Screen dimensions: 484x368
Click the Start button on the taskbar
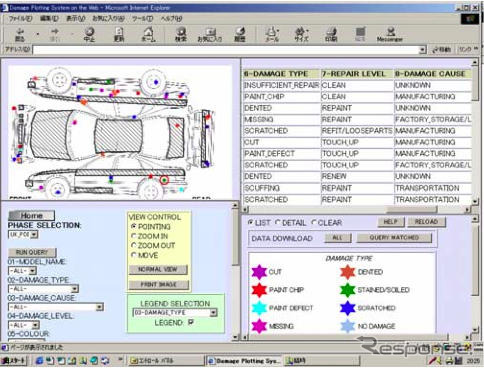(14, 360)
